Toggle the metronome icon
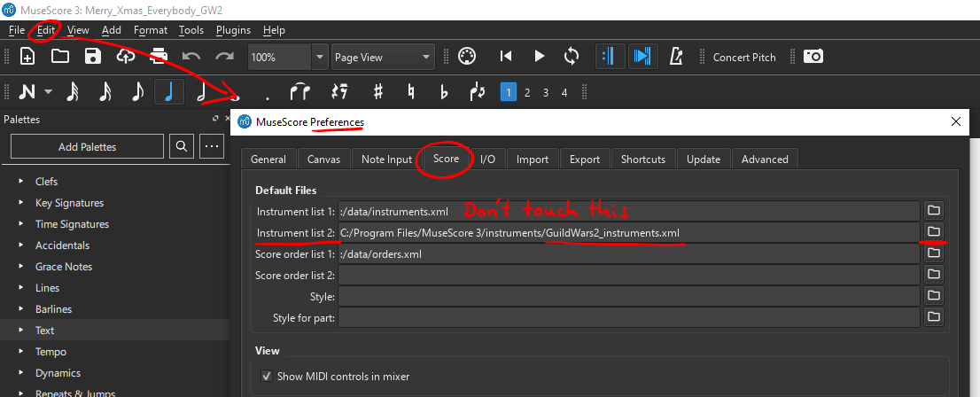The image size is (980, 397). (x=675, y=57)
